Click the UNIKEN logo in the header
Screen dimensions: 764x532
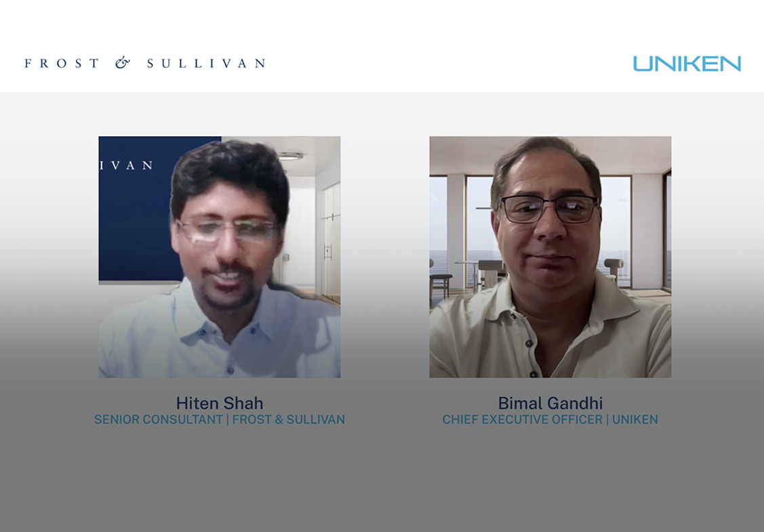(687, 64)
